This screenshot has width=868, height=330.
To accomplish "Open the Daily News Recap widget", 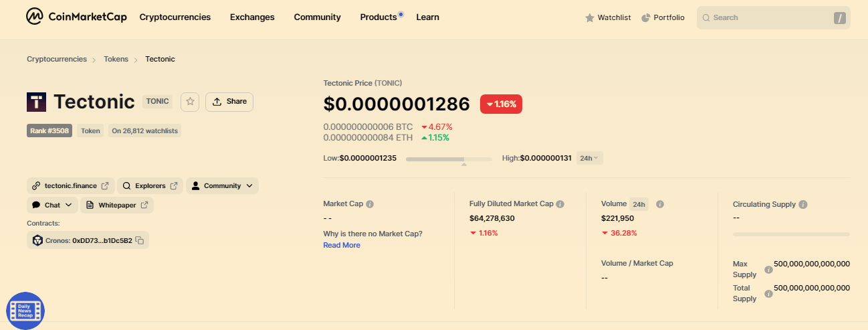I will coord(25,311).
